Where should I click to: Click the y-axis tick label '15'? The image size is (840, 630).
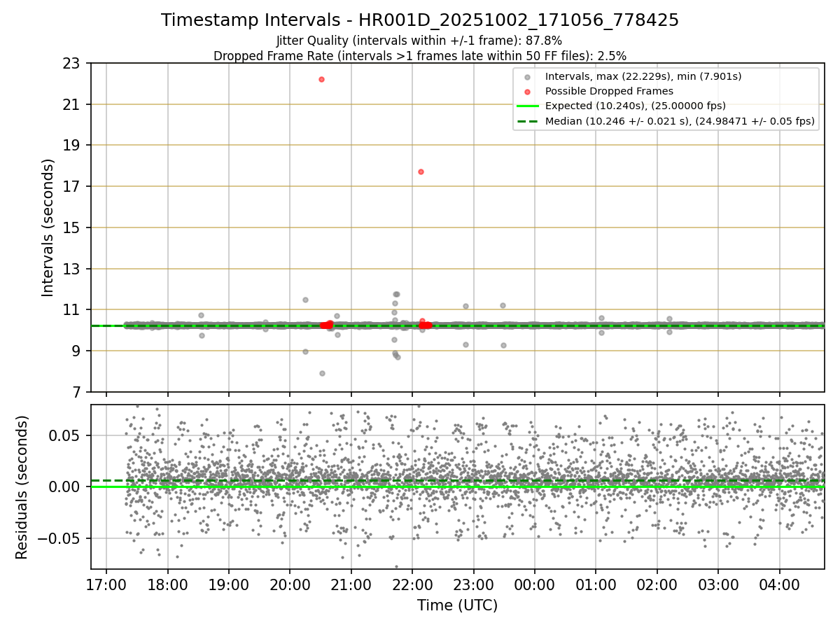(x=72, y=228)
